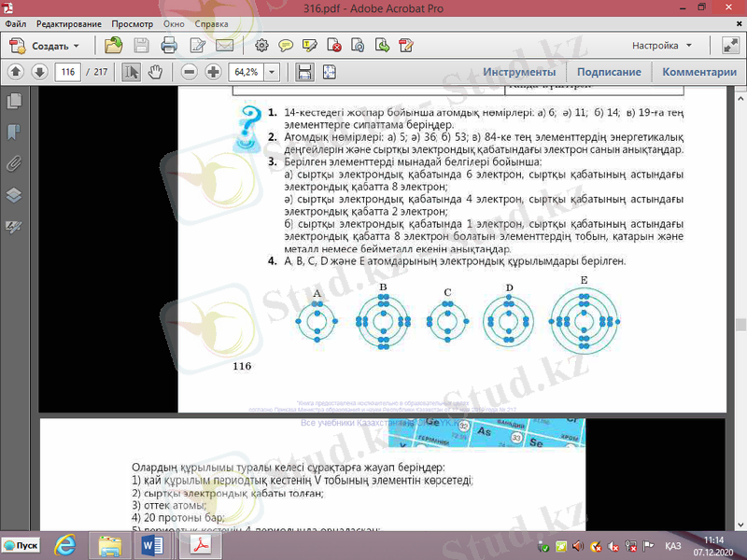
Task: Open the Bookmarks panel in sidebar
Action: coord(14,132)
